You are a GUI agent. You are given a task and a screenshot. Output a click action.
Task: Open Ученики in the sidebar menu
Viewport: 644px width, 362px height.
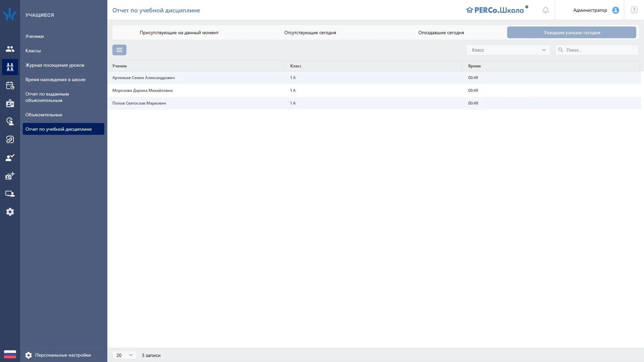click(35, 36)
